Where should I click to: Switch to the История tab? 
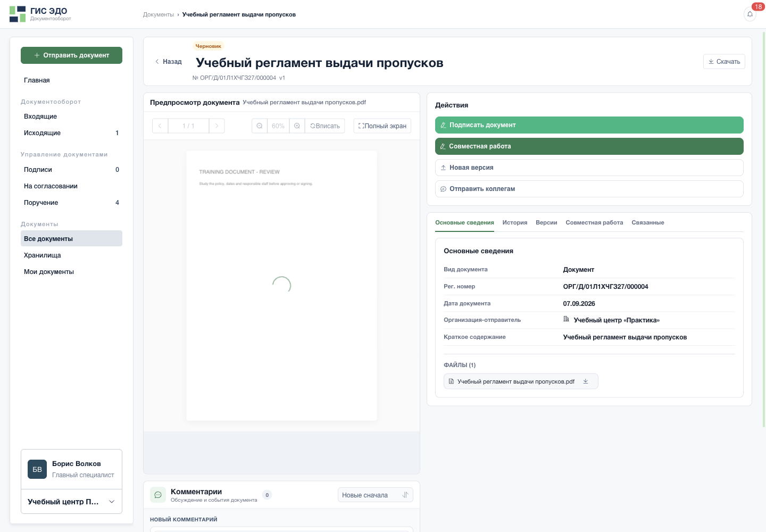click(515, 222)
